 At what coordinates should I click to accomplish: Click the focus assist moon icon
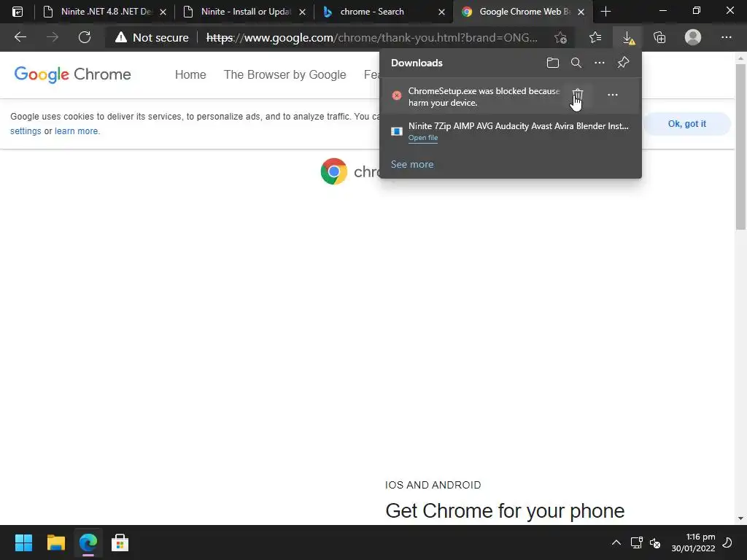pos(727,542)
